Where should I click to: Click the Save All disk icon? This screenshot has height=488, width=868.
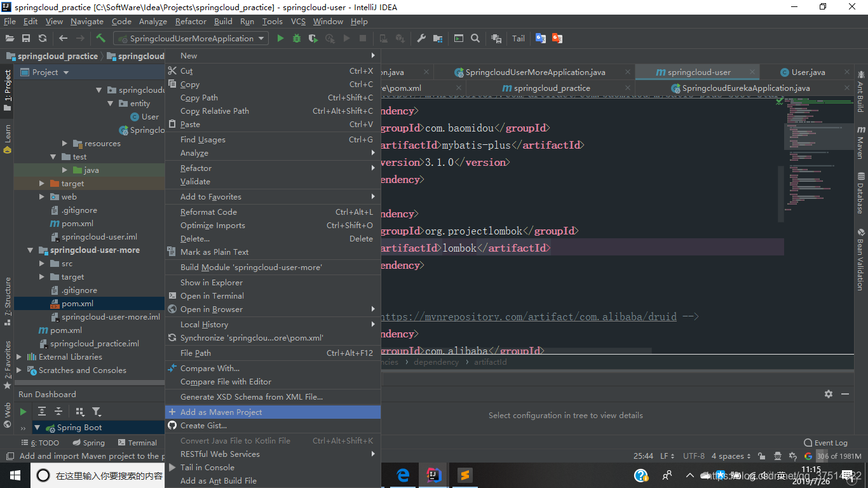[26, 38]
